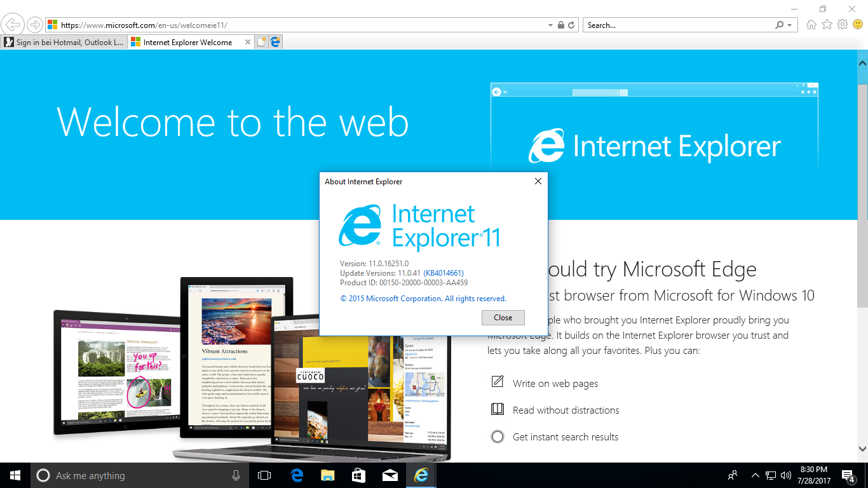Open Action Center notifications icon

[x=848, y=475]
